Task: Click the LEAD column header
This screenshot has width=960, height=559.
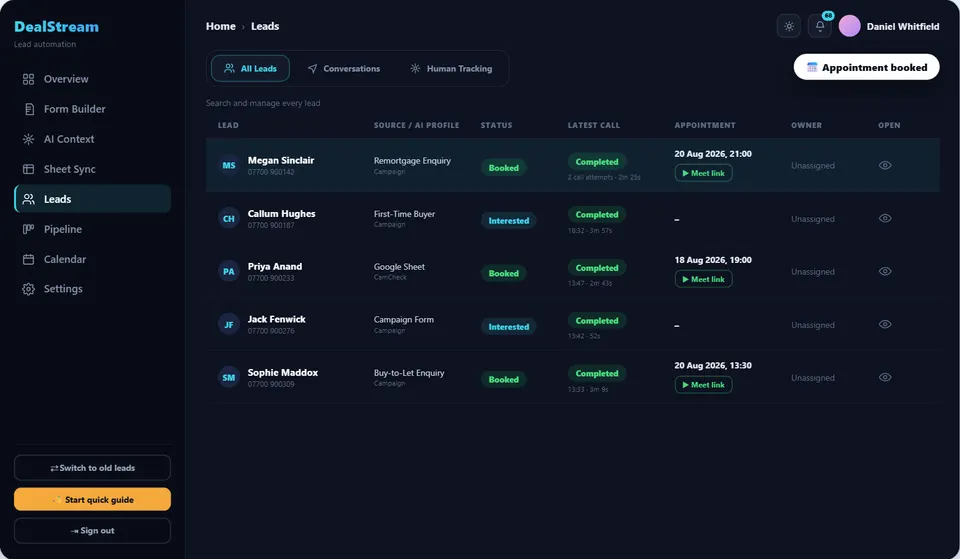Action: point(228,125)
